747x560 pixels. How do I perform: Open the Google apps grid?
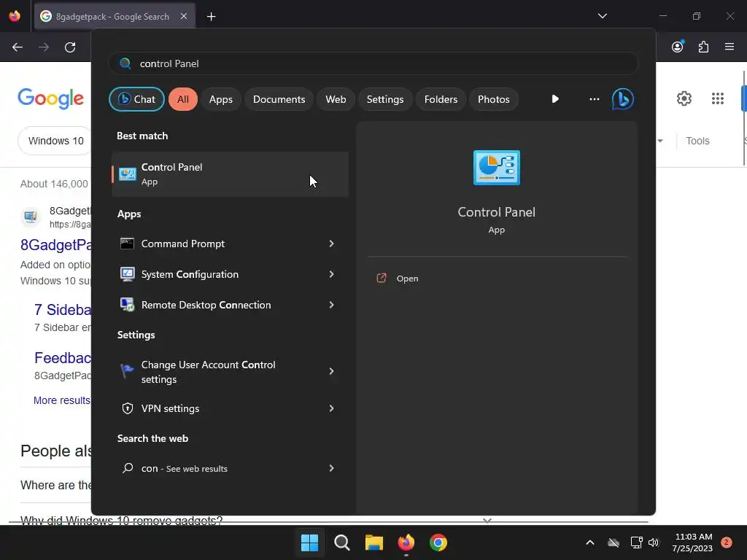click(x=718, y=98)
